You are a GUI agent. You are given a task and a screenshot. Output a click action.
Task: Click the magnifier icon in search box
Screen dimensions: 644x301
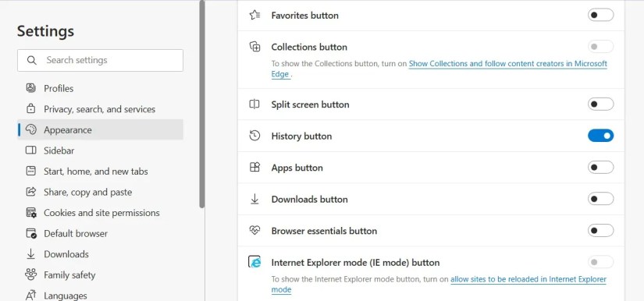tap(32, 60)
